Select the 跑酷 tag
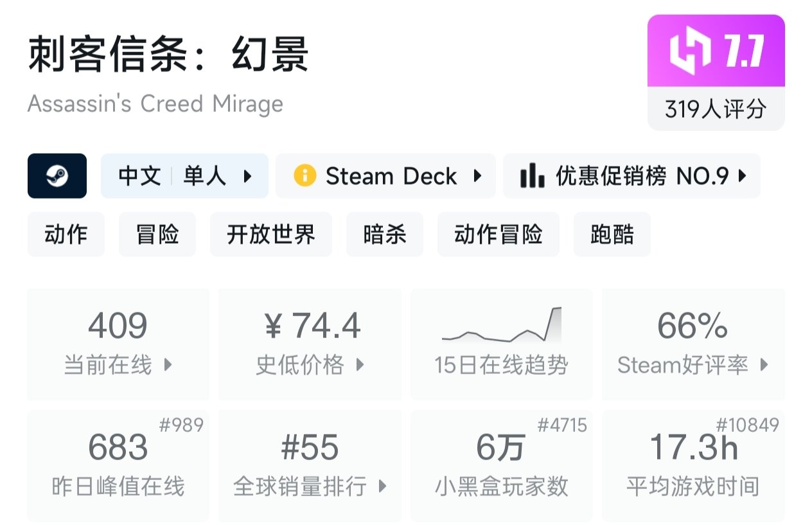This screenshot has height=525, width=812. pyautogui.click(x=612, y=235)
